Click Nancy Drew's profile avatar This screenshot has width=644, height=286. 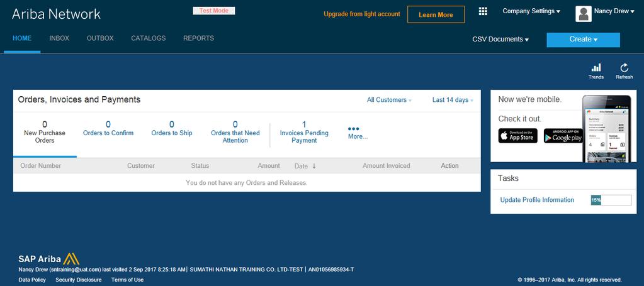pos(583,14)
